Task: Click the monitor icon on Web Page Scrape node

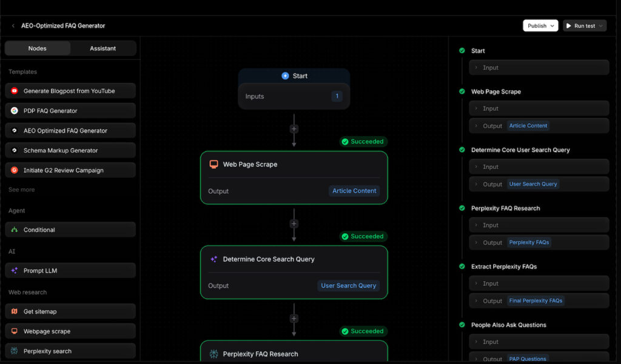Action: pos(213,164)
